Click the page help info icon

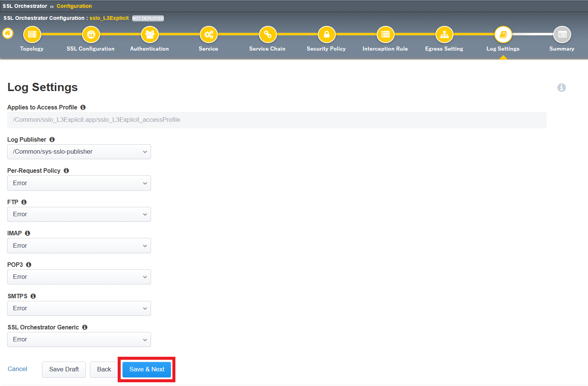[x=561, y=87]
